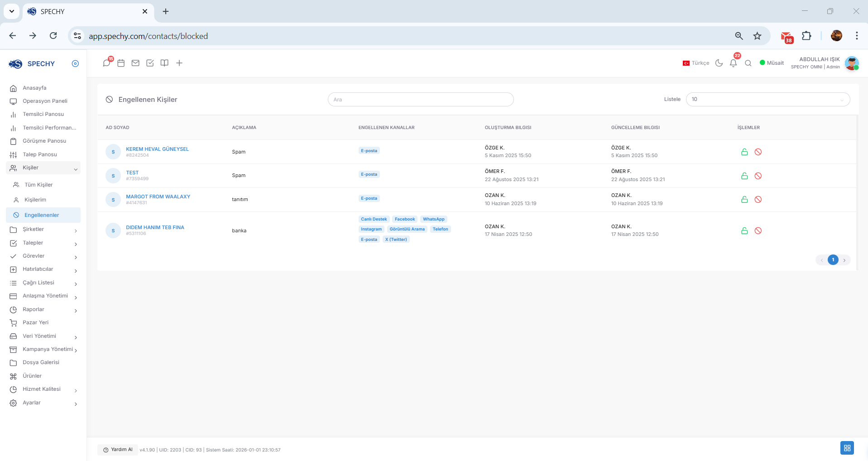The image size is (868, 461).
Task: Open Temsilci Performans sidebar item
Action: click(43, 128)
